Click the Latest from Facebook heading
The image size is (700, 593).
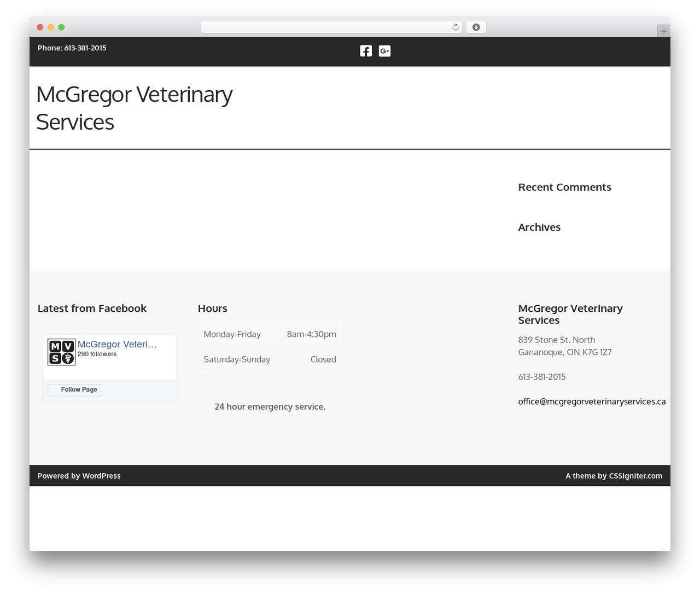click(92, 309)
